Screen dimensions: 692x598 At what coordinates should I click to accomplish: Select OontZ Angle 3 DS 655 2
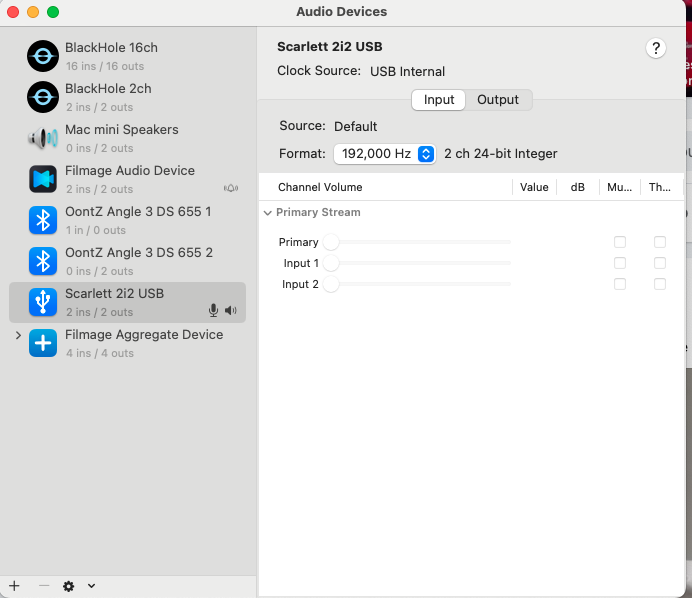tap(127, 261)
